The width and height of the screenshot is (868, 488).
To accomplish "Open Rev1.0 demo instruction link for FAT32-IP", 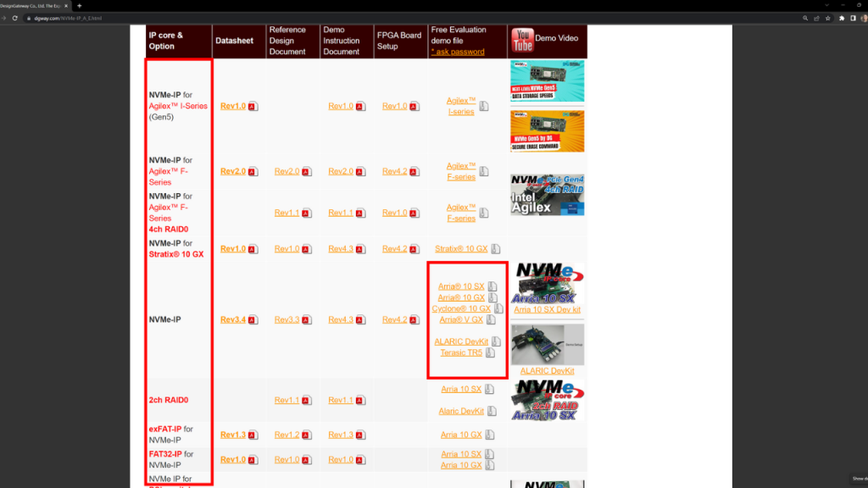I will [341, 460].
